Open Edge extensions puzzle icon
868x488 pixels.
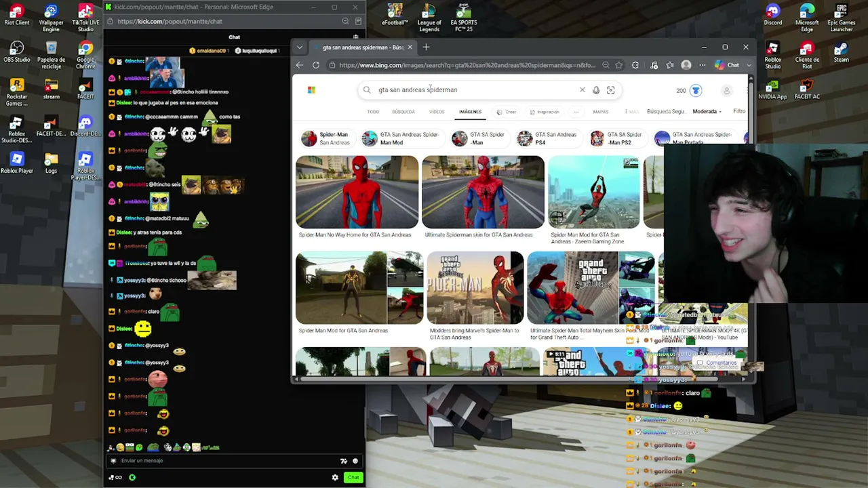pyautogui.click(x=635, y=65)
